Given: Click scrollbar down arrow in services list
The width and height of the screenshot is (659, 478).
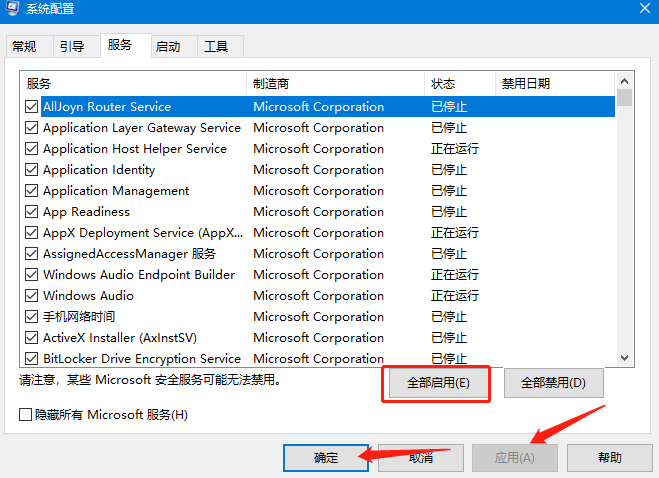Looking at the screenshot, I should [624, 358].
